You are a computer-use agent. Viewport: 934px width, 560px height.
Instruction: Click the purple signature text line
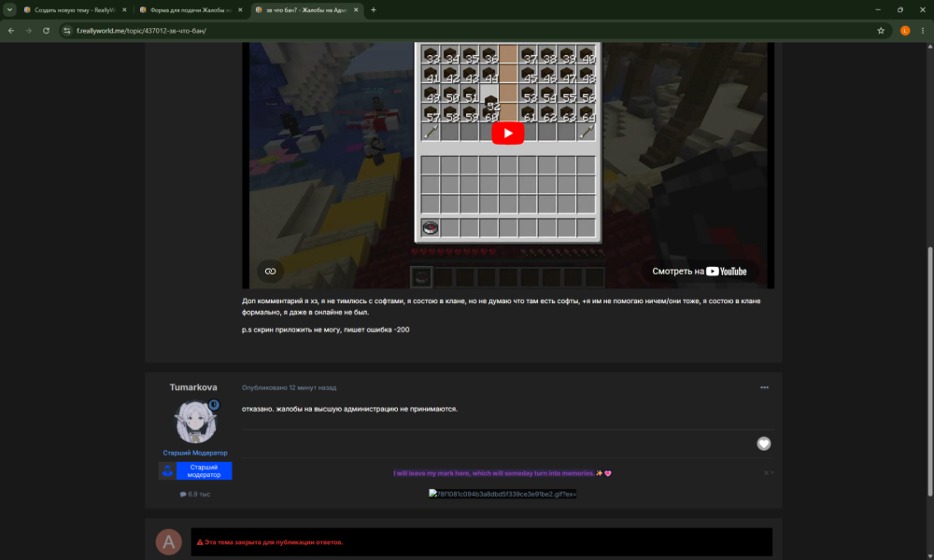click(502, 474)
